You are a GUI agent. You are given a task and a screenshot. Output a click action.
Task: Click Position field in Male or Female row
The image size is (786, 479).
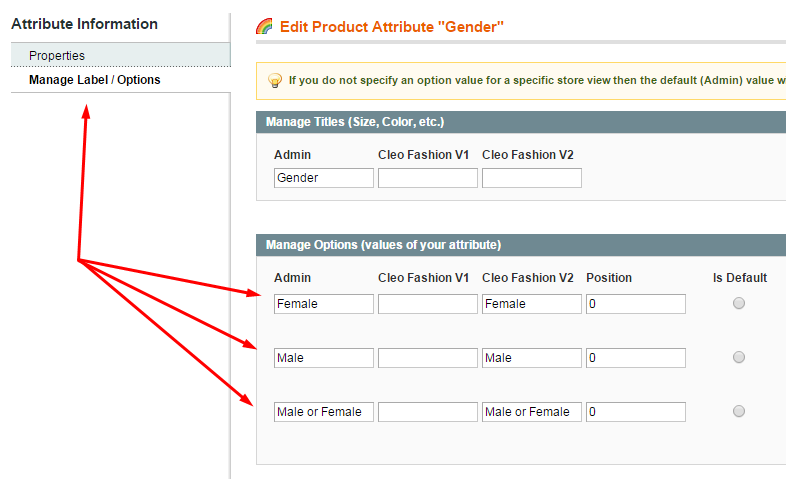(x=636, y=412)
